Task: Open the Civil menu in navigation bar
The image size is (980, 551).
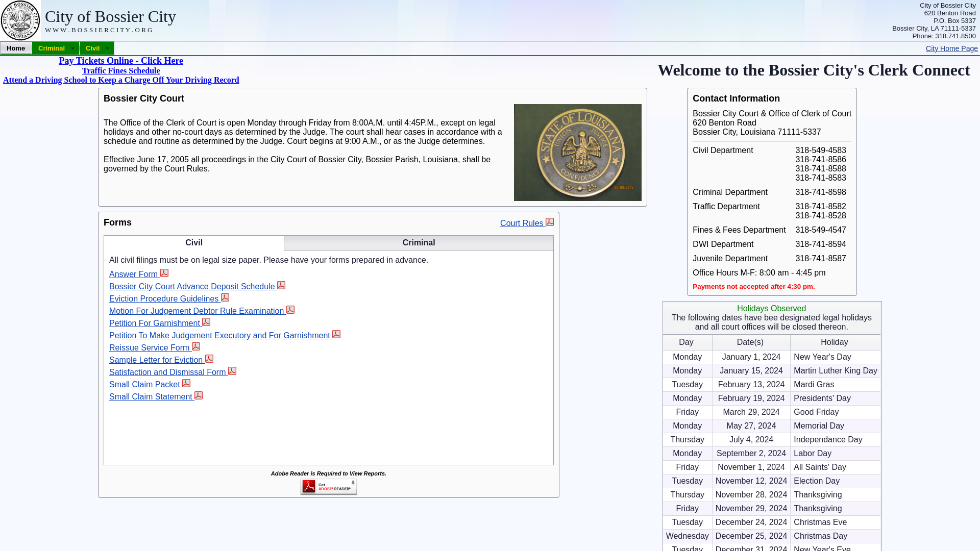Action: tap(96, 48)
